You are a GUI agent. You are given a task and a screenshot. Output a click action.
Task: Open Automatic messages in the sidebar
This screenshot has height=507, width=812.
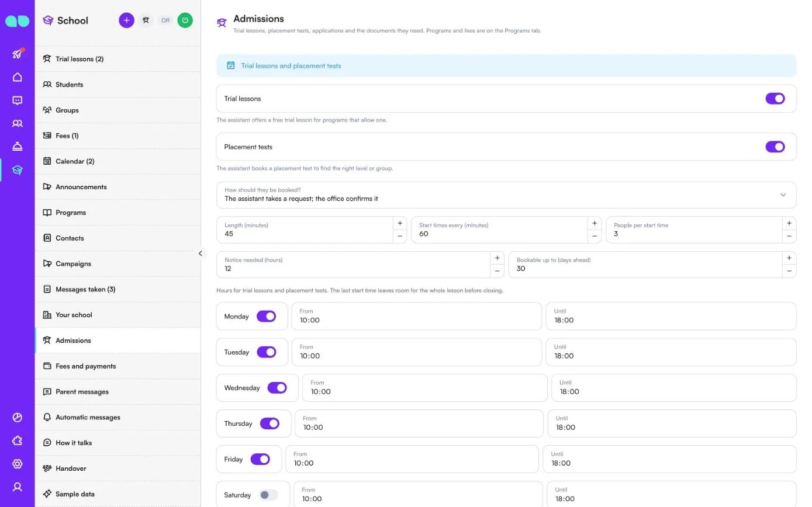[118, 418]
